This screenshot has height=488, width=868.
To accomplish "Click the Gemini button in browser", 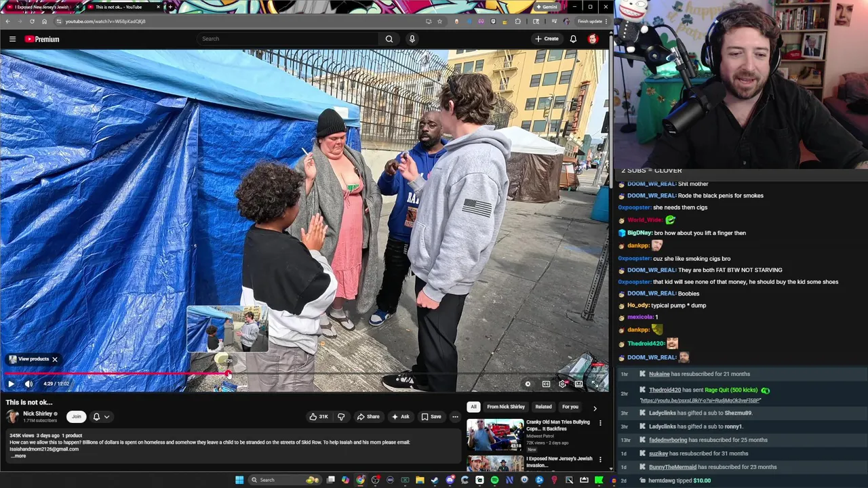I will (x=547, y=7).
